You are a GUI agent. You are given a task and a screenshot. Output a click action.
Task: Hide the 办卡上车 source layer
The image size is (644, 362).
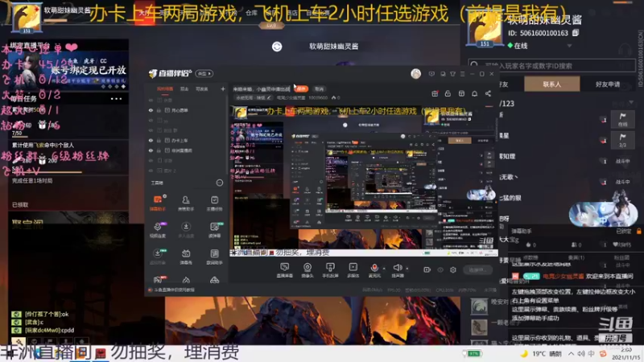coord(151,140)
